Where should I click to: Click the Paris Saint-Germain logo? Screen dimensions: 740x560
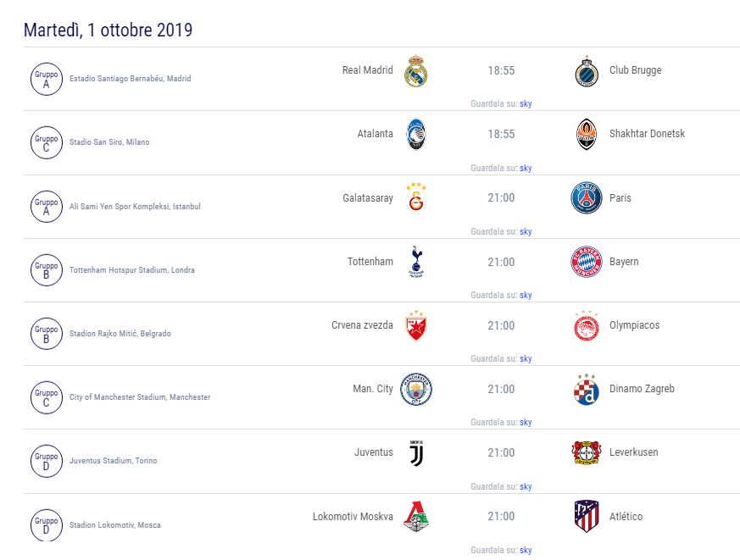pos(587,198)
